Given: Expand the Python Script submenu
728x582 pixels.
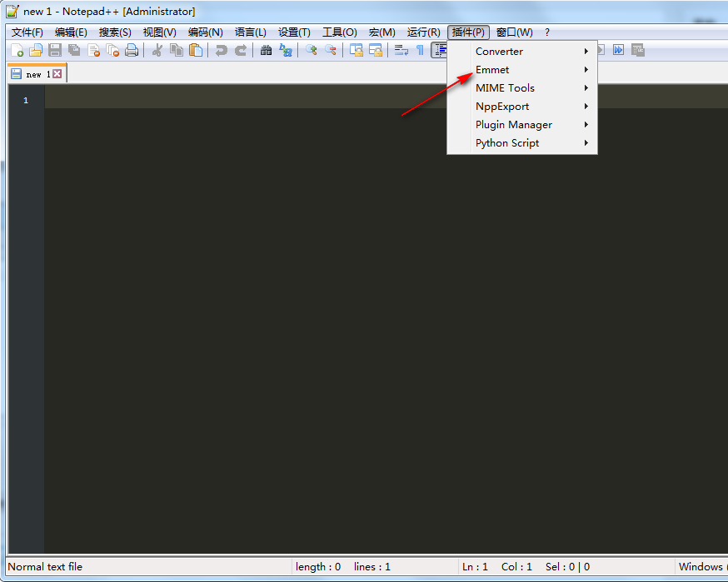Looking at the screenshot, I should (522, 143).
